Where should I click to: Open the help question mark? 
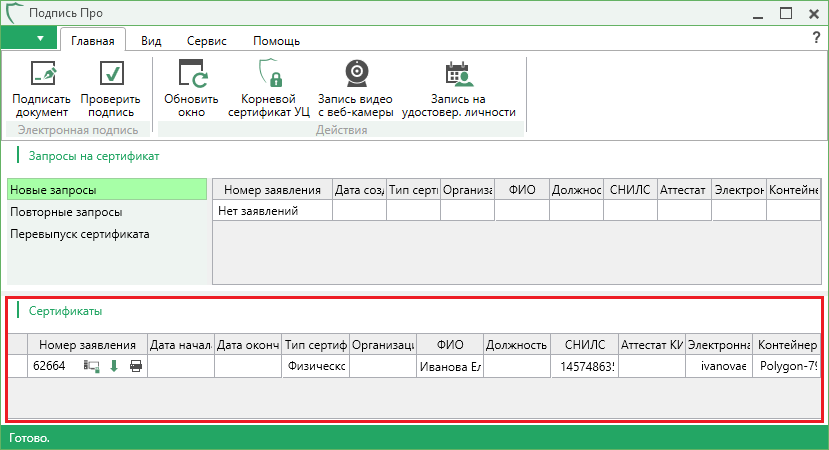tap(815, 38)
